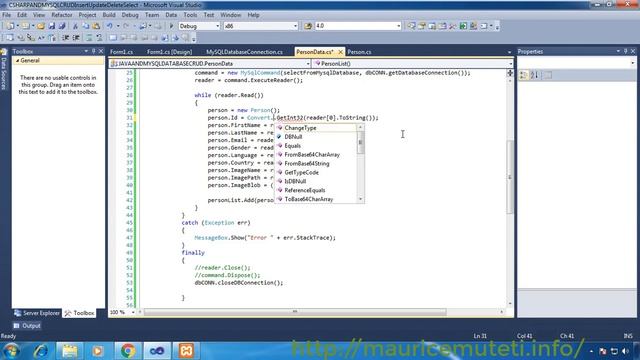
Task: Click the Decrease Line Indent icon
Action: click(65, 38)
